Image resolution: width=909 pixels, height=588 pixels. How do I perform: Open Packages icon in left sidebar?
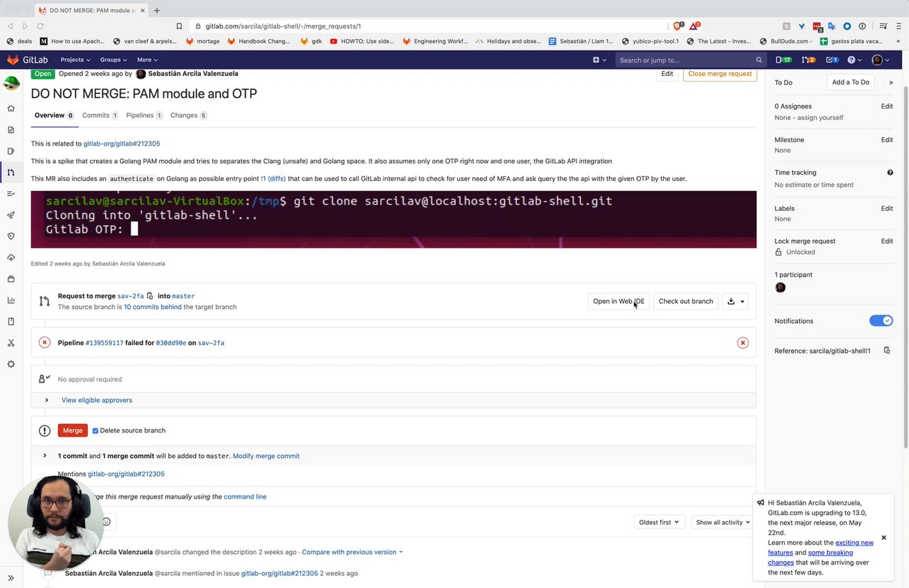coord(11,279)
